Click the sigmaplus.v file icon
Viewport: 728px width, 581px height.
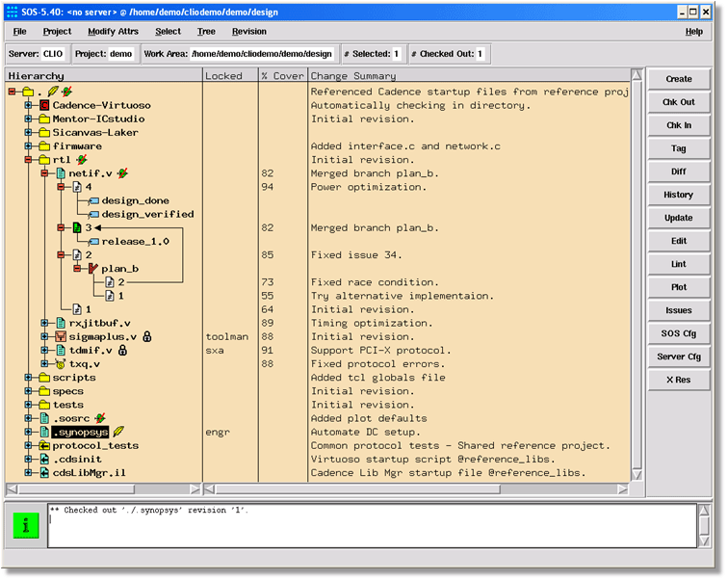[61, 336]
